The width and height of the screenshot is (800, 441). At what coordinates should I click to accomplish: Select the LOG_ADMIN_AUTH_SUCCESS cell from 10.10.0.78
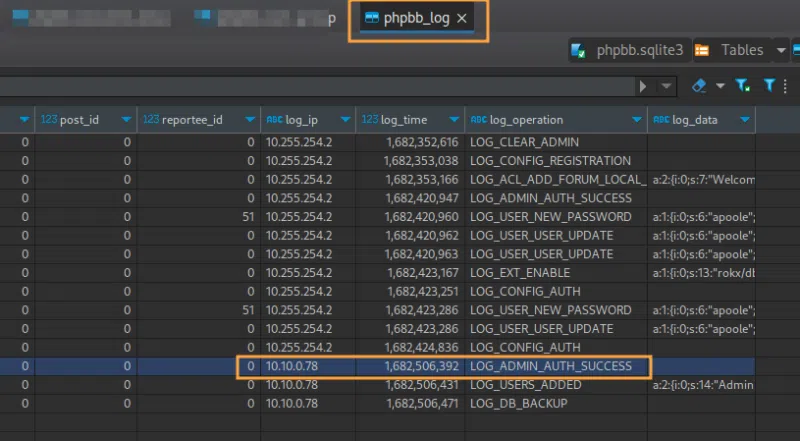tap(550, 366)
